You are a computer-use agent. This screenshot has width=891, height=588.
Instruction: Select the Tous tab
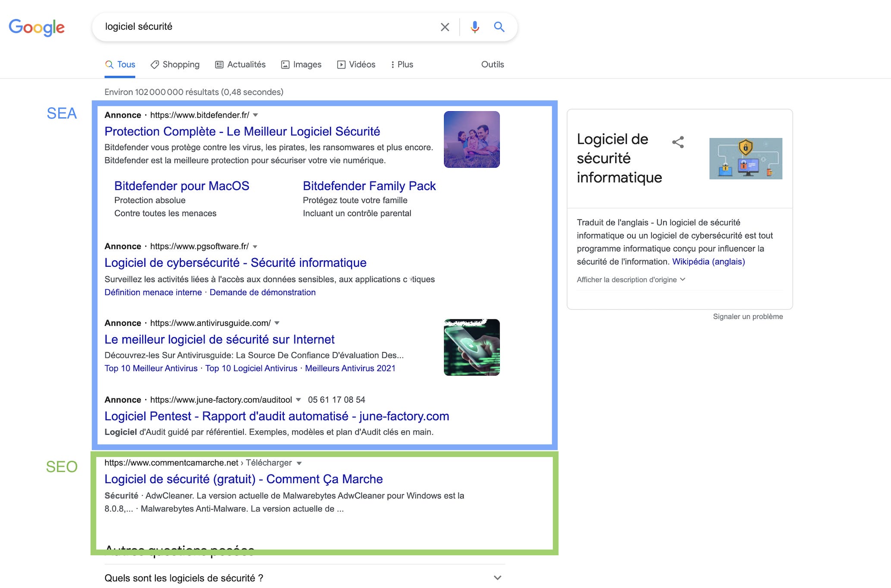pyautogui.click(x=120, y=65)
